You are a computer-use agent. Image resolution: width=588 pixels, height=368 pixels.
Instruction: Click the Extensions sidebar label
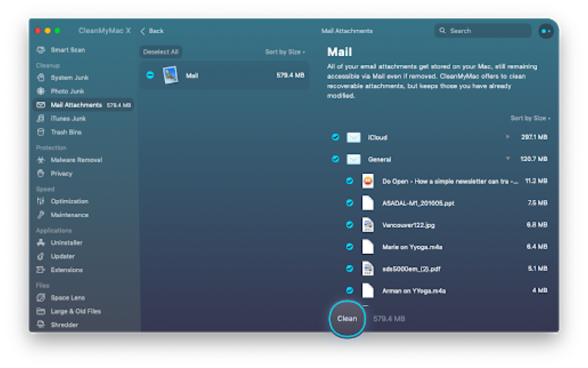tap(67, 270)
